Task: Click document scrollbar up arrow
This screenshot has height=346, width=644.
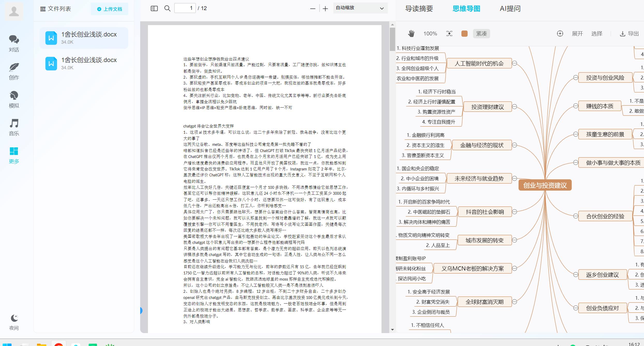Action: click(392, 25)
